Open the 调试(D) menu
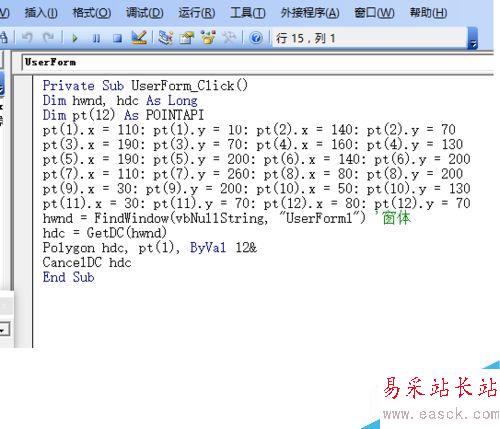This screenshot has height=429, width=500. (144, 13)
